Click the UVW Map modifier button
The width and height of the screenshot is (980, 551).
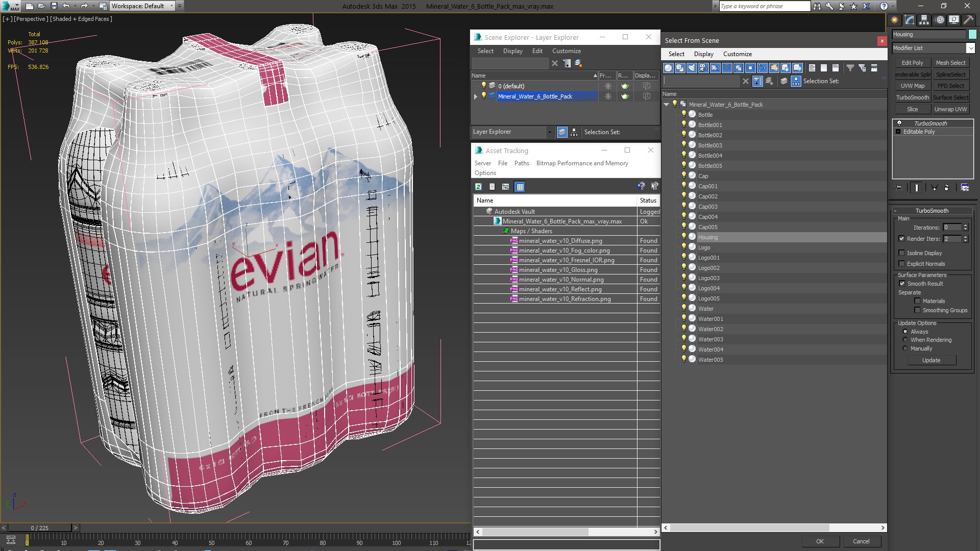pyautogui.click(x=912, y=86)
